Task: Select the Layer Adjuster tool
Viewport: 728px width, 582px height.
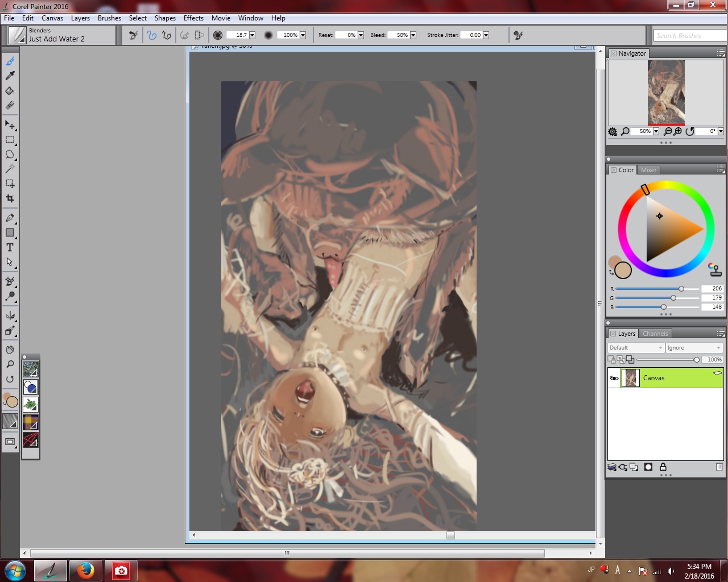Action: [x=10, y=124]
